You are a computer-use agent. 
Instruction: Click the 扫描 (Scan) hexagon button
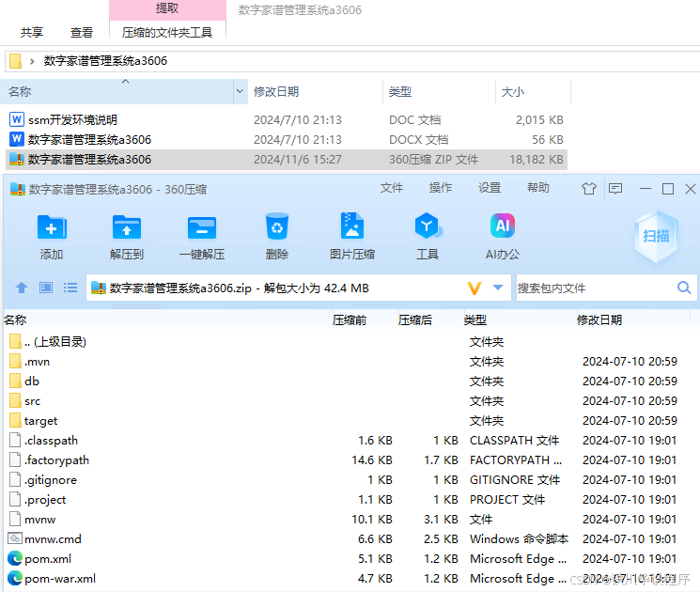656,236
